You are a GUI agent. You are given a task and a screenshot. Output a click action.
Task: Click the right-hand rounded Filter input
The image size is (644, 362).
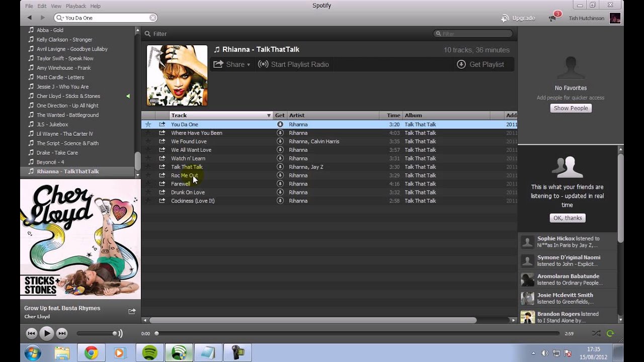pos(473,34)
